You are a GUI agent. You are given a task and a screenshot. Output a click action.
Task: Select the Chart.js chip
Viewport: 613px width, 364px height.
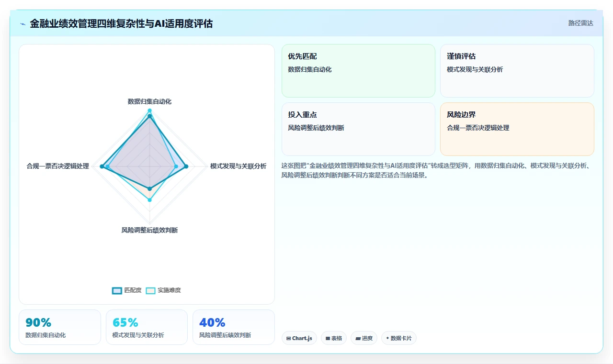tap(299, 338)
